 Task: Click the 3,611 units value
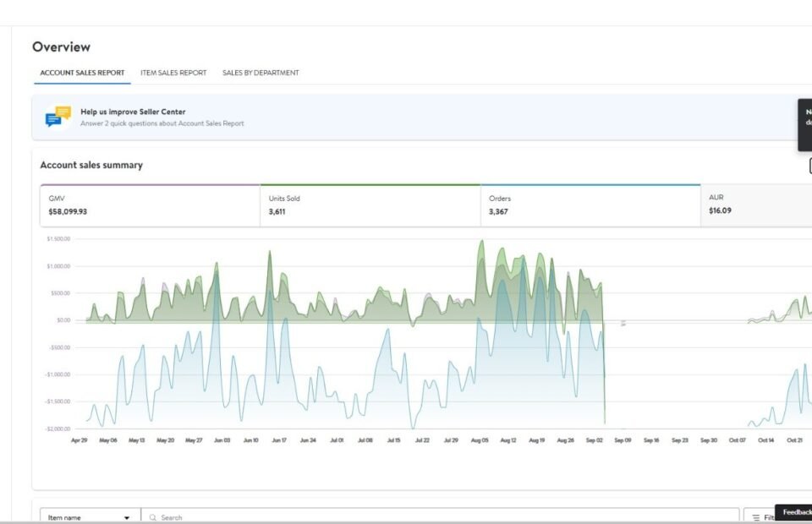277,211
